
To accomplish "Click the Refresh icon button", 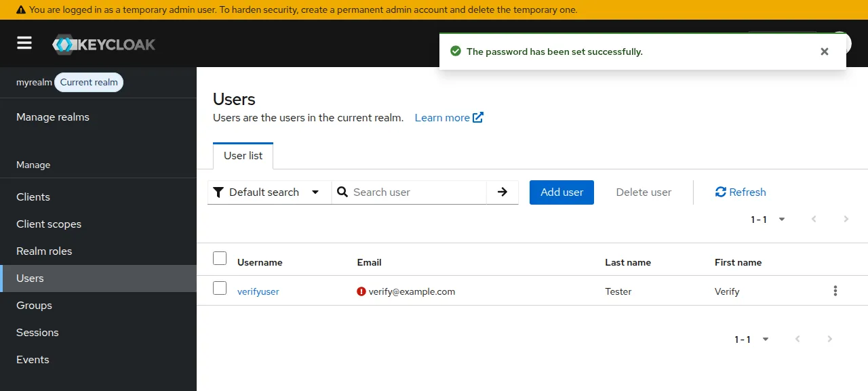I will [721, 192].
